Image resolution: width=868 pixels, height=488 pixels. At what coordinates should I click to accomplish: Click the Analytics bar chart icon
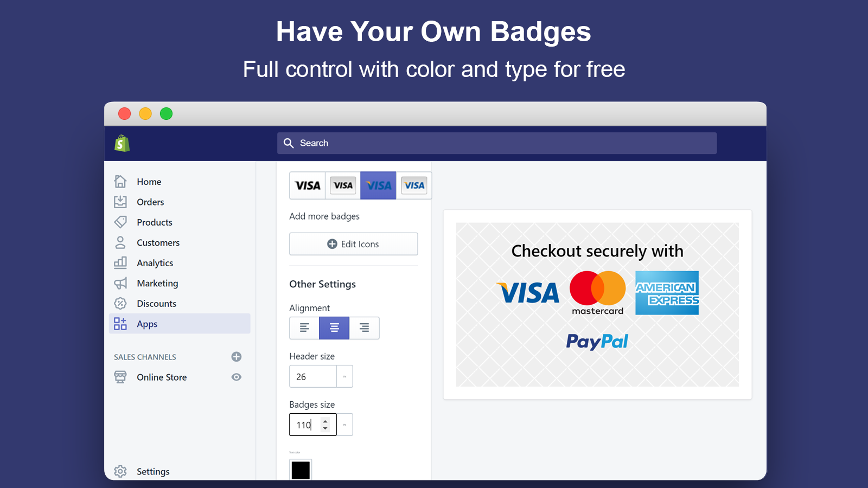pos(120,262)
